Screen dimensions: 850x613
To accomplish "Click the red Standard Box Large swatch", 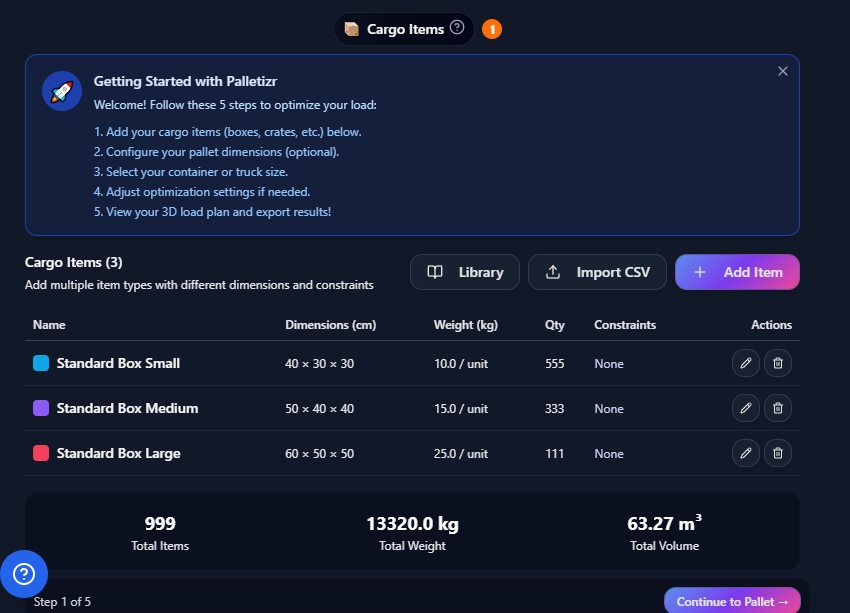I will (x=41, y=453).
